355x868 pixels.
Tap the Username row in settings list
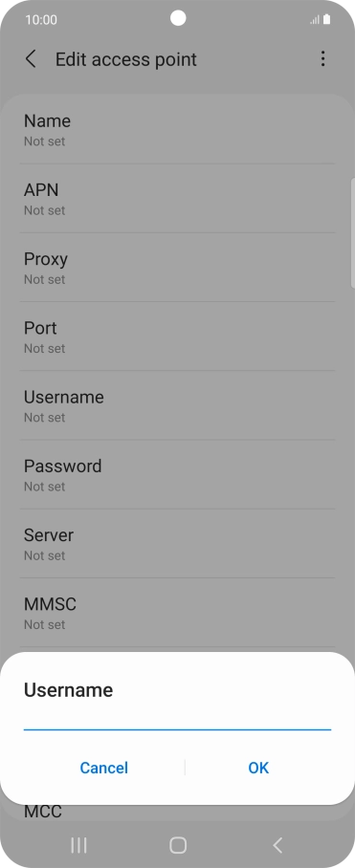[x=177, y=405]
